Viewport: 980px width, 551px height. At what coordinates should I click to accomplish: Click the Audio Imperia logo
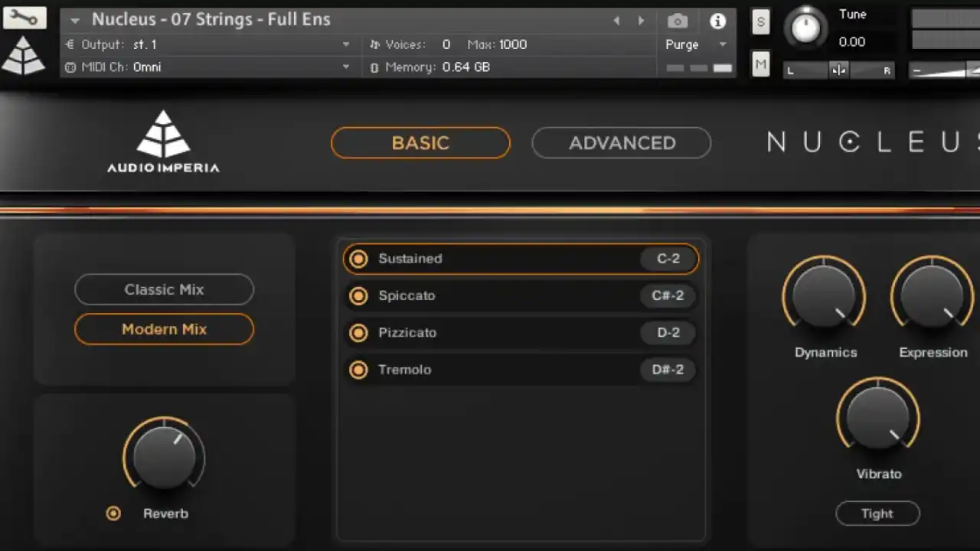pyautogui.click(x=162, y=142)
